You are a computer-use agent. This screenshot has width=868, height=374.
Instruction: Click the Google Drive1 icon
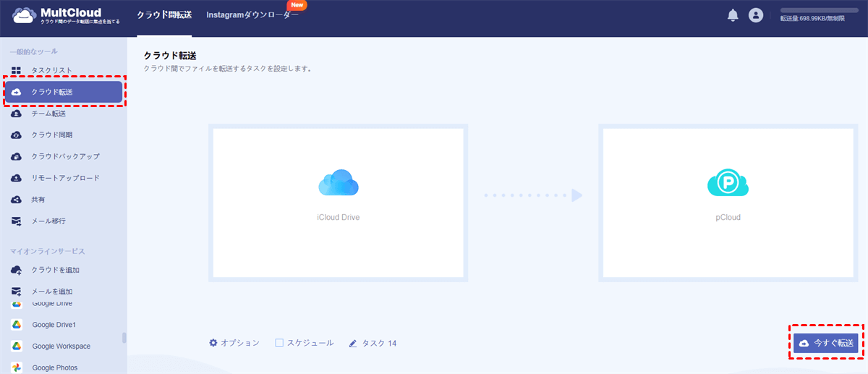coord(16,325)
